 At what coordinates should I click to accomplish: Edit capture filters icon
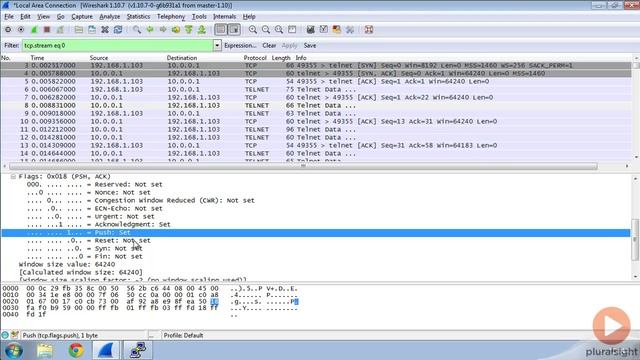[311, 29]
